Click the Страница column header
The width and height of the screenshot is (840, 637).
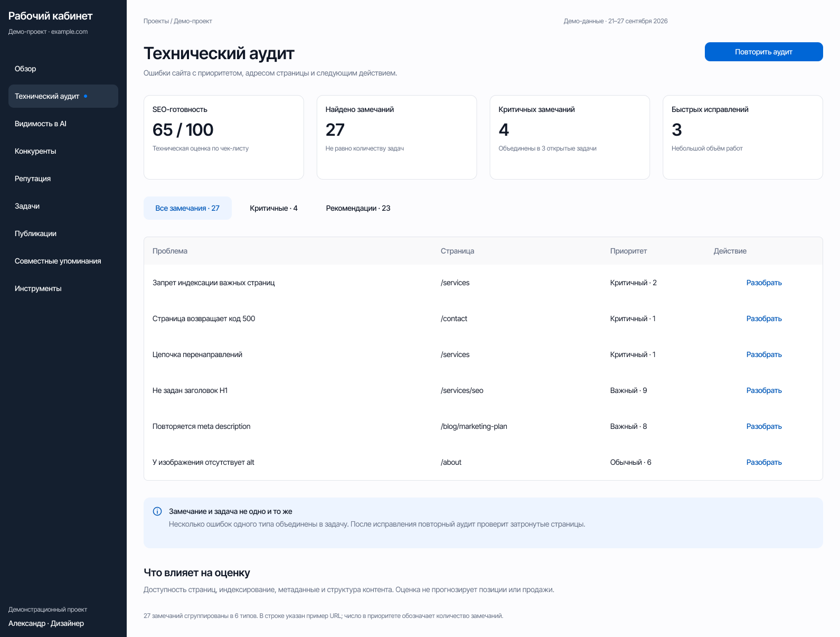coord(457,251)
